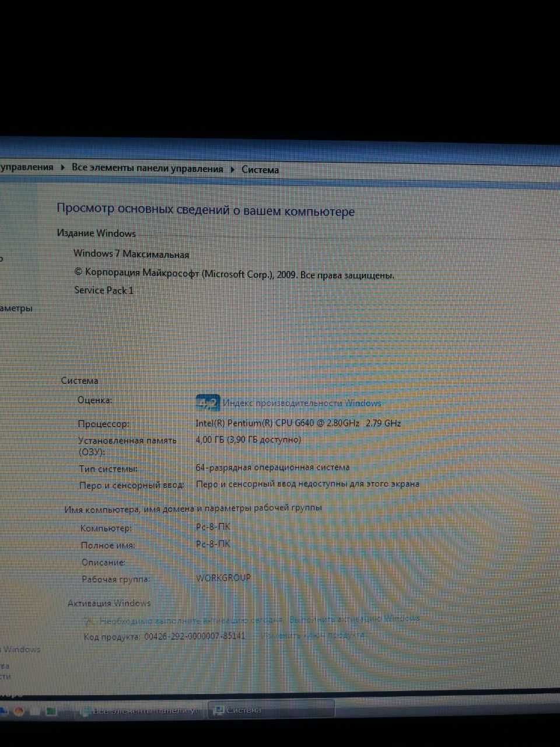
Task: Select the 'Pc-8-ПК' value beside 'Полное имя:'
Action: 213,544
